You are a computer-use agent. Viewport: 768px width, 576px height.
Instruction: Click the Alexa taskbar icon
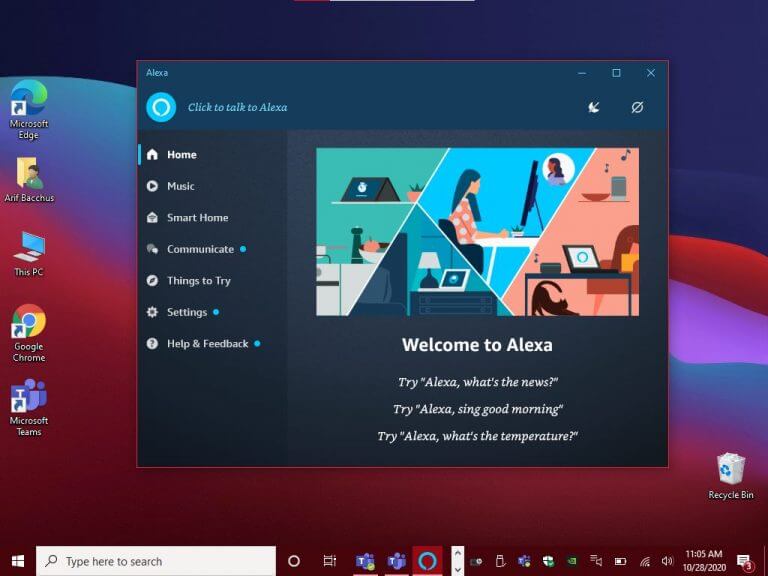point(427,561)
